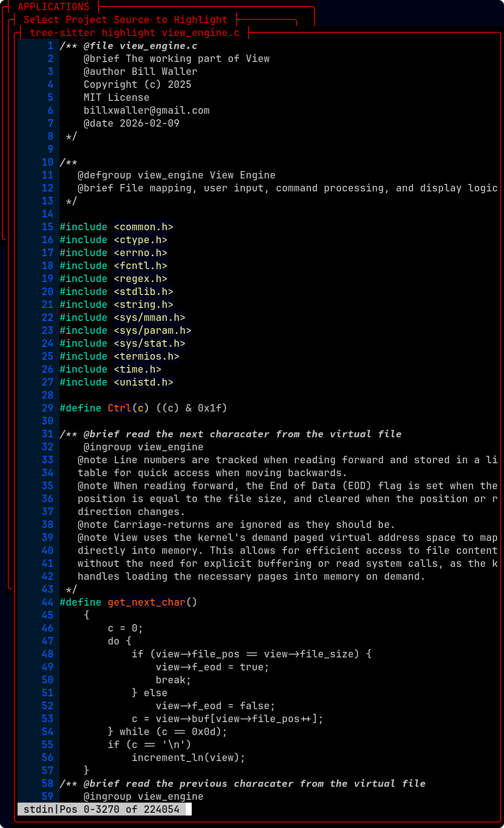Click the '#include <termios.h>' directive keyword
Screen dimensions: 504x828
point(83,356)
